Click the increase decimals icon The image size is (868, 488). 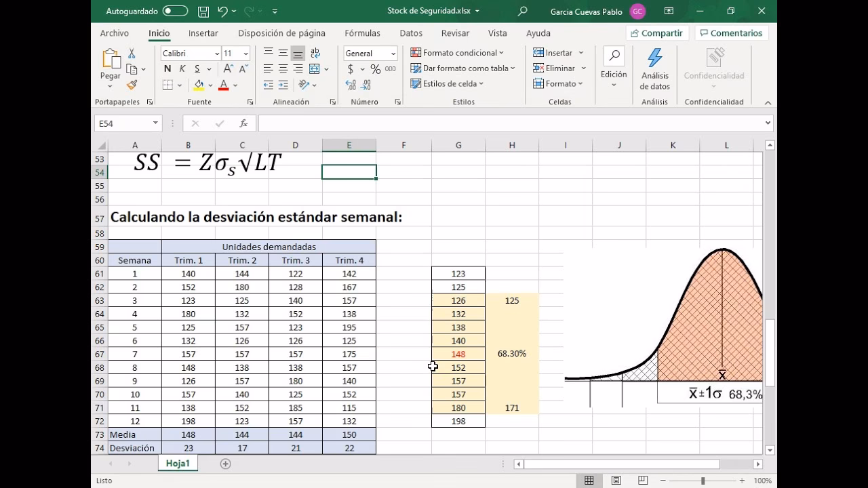click(352, 84)
